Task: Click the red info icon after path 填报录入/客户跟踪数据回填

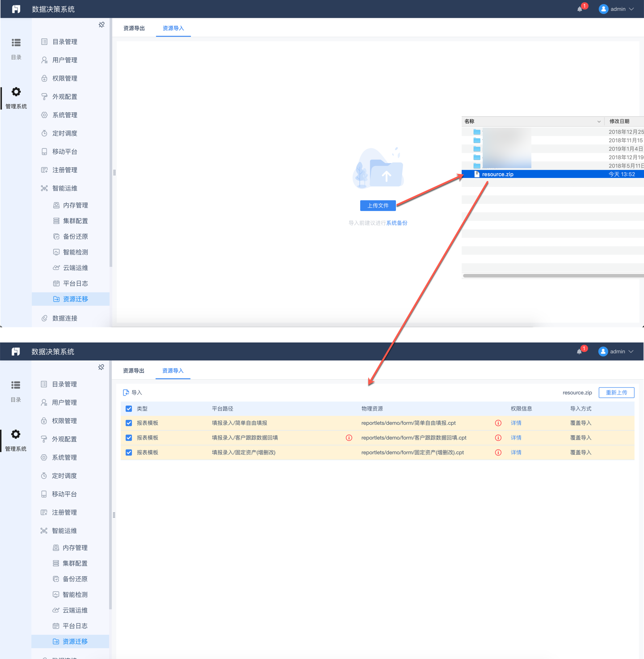Action: [x=349, y=438]
